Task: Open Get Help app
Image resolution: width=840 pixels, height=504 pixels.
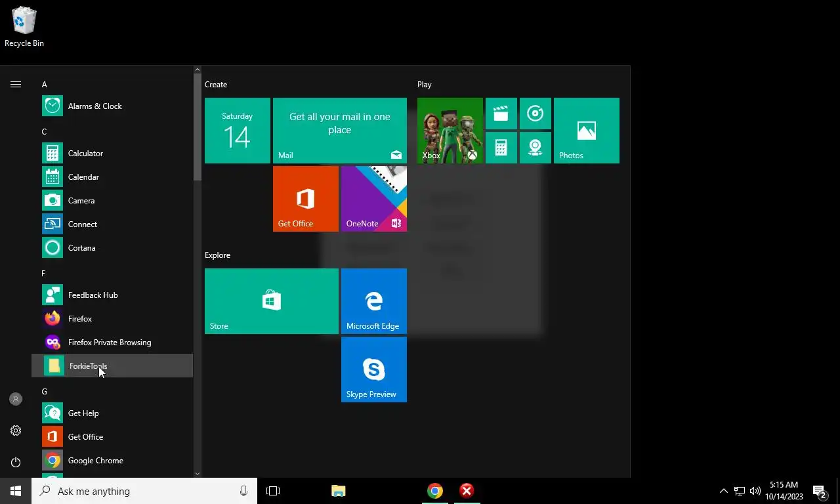Action: click(112, 413)
